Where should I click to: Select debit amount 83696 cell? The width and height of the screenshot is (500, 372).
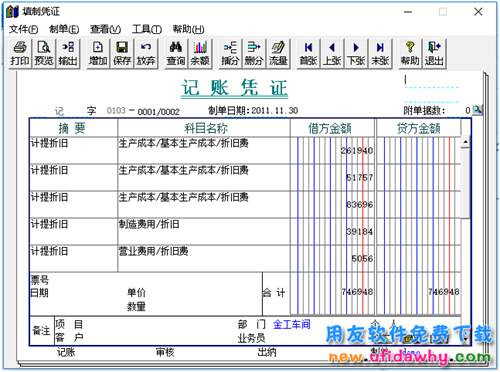333,204
